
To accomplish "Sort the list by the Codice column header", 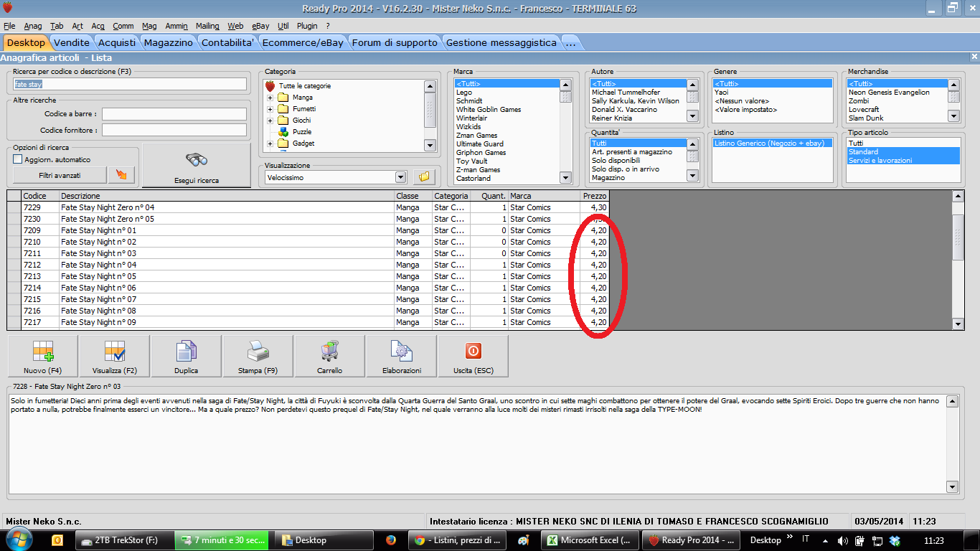I will click(x=40, y=196).
